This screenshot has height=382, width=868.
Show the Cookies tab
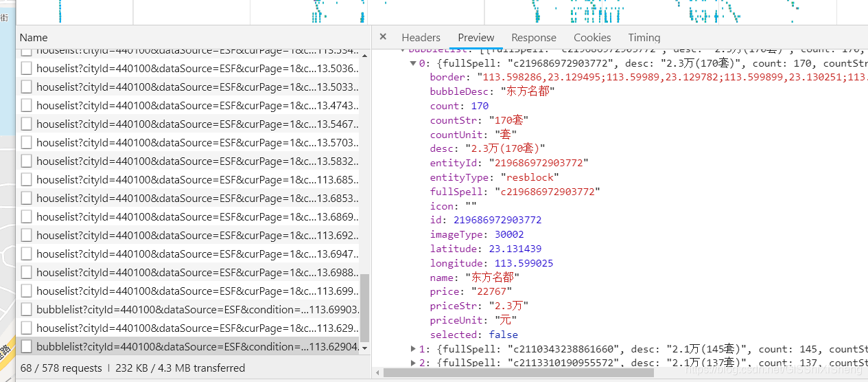click(592, 38)
